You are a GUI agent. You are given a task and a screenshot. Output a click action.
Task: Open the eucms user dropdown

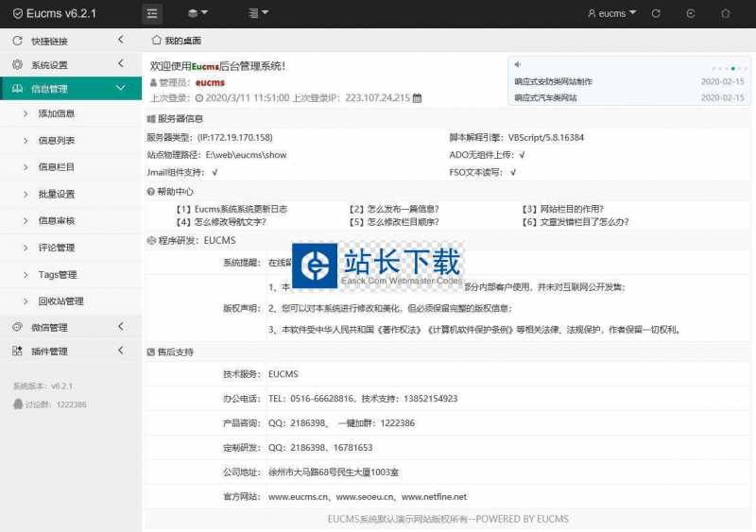(611, 13)
